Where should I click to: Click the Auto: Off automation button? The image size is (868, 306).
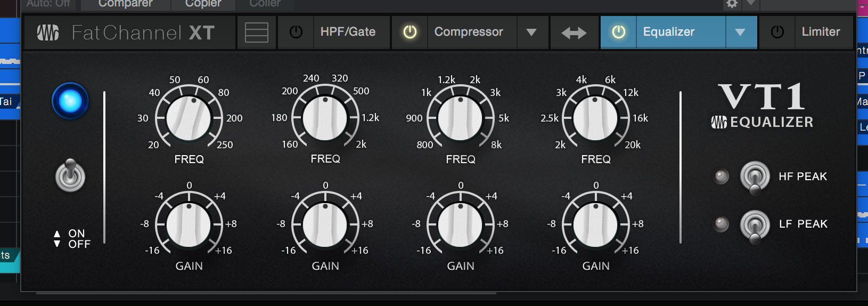click(x=48, y=4)
